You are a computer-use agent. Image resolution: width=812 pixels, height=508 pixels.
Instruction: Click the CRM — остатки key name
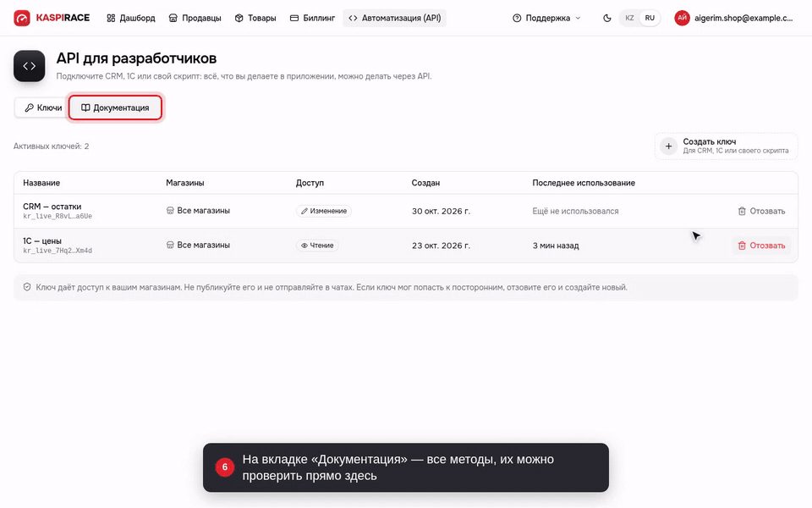coord(52,207)
